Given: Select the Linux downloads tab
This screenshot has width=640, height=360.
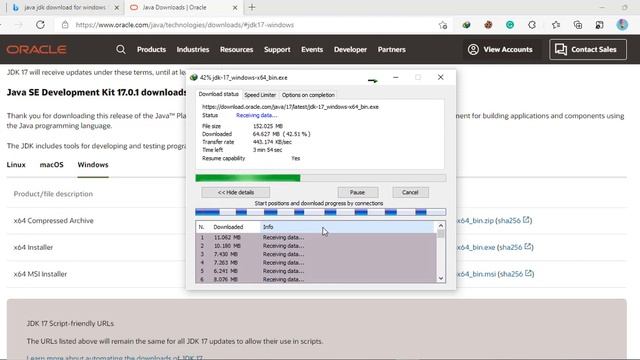Looking at the screenshot, I should click(16, 164).
